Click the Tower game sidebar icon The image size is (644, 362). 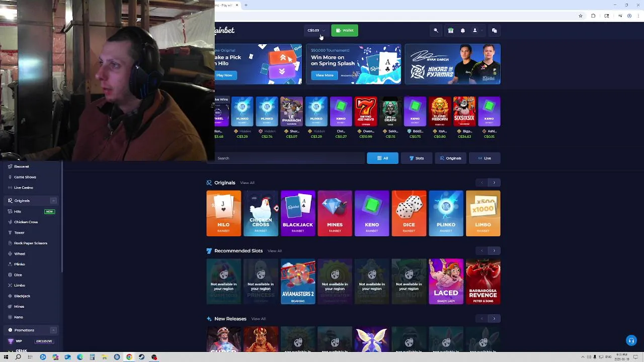[10, 233]
